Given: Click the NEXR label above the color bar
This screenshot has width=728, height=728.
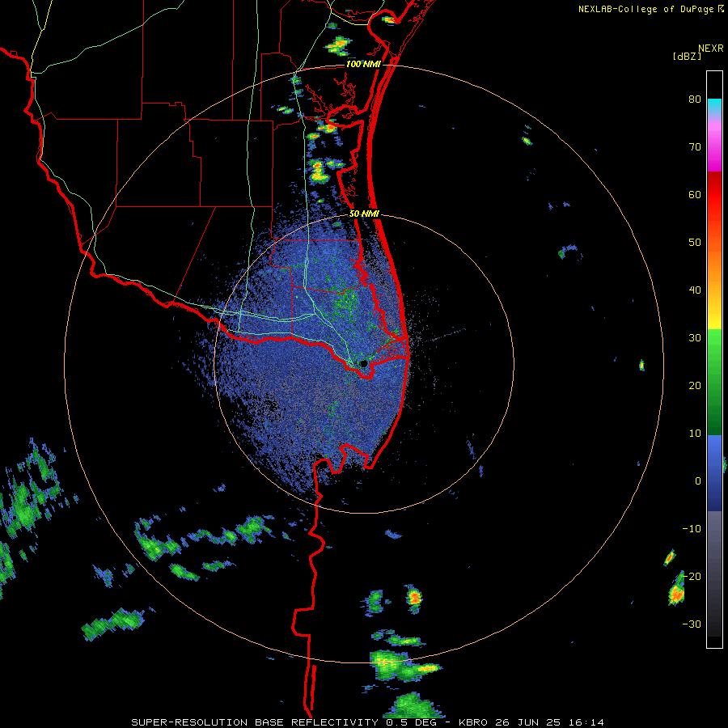Looking at the screenshot, I should (710, 49).
